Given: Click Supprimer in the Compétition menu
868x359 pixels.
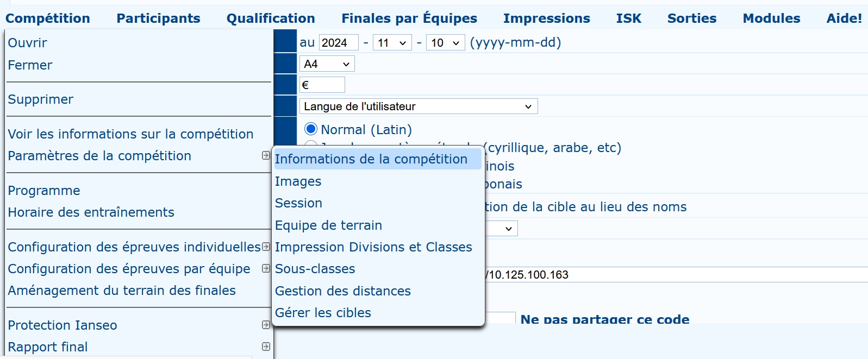Looking at the screenshot, I should click(x=41, y=99).
